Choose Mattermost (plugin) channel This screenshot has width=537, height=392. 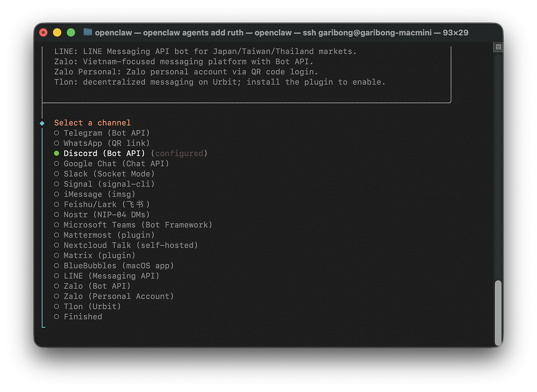click(x=104, y=235)
